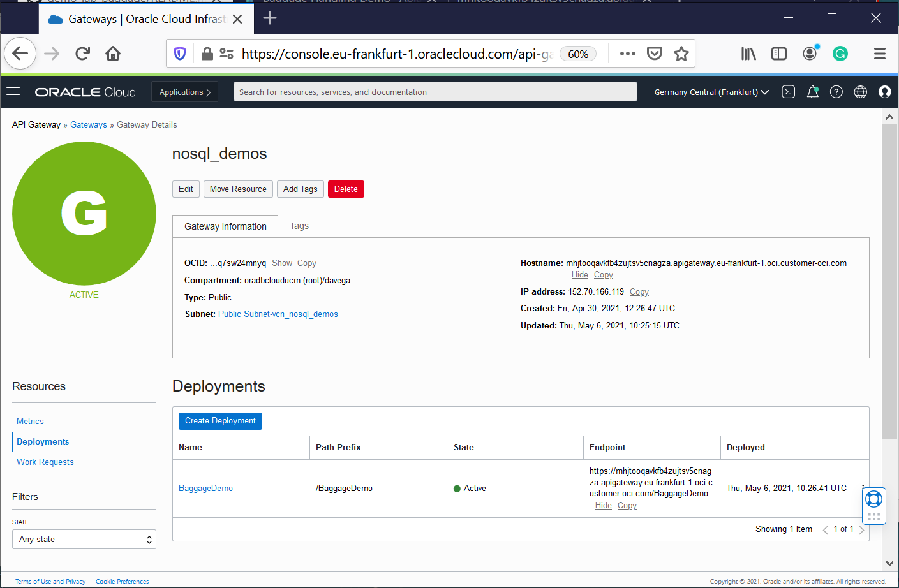Focus the browser address bar URL
899x588 pixels.
point(396,54)
